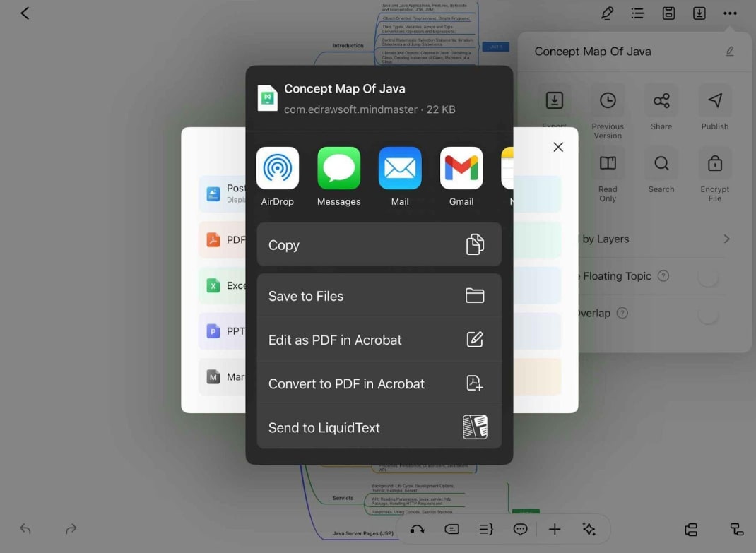Image resolution: width=756 pixels, height=553 pixels.
Task: Select PPT export format
Action: (223, 331)
